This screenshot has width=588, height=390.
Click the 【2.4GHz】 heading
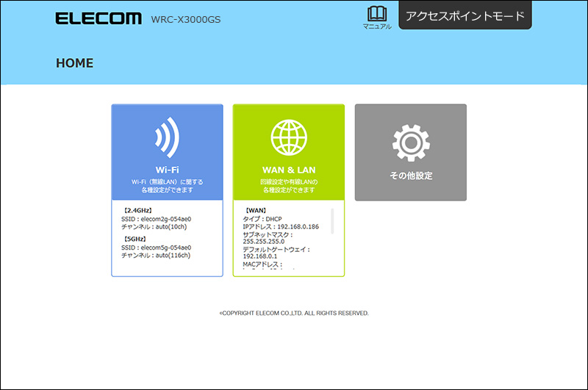[x=137, y=211]
